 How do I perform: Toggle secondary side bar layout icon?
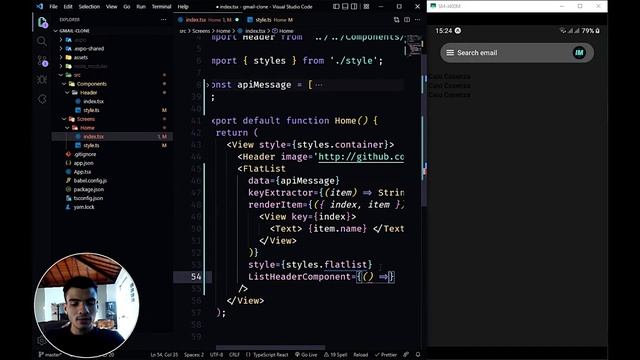click(x=354, y=7)
